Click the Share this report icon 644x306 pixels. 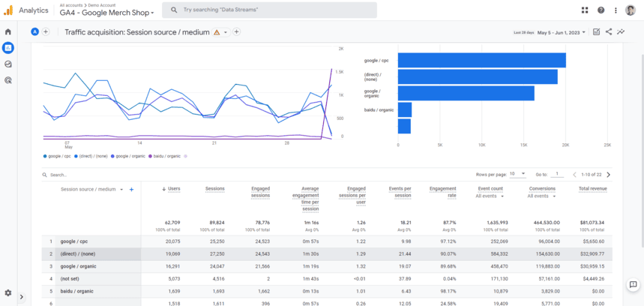[x=609, y=32]
